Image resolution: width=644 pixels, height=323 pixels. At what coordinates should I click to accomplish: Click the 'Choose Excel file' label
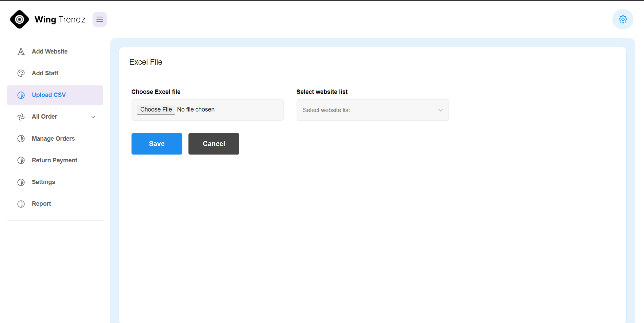[x=156, y=92]
